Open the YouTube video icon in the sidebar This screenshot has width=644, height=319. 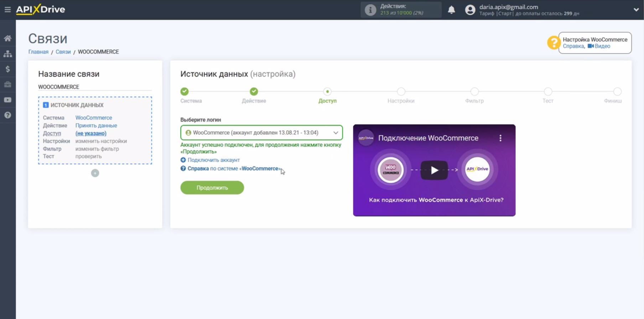click(x=7, y=100)
